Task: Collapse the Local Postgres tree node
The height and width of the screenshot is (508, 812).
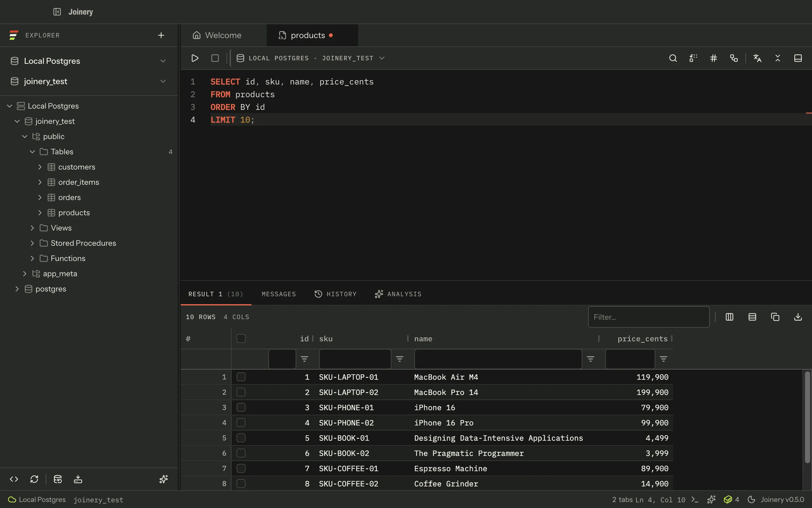Action: [10, 106]
